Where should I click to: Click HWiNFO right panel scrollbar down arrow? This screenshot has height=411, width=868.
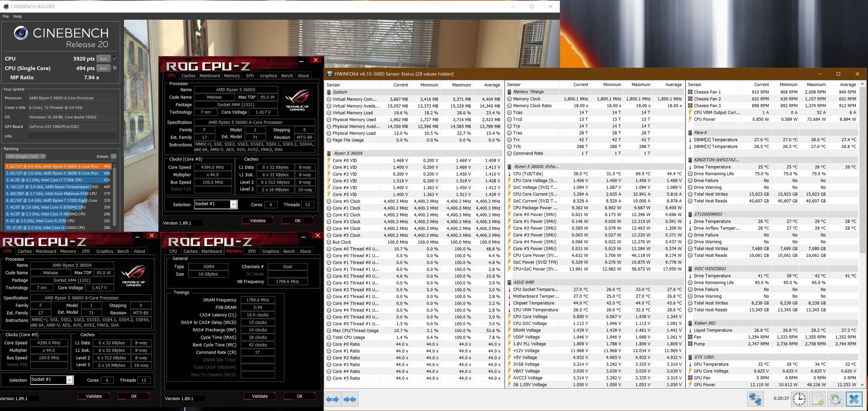click(x=862, y=384)
